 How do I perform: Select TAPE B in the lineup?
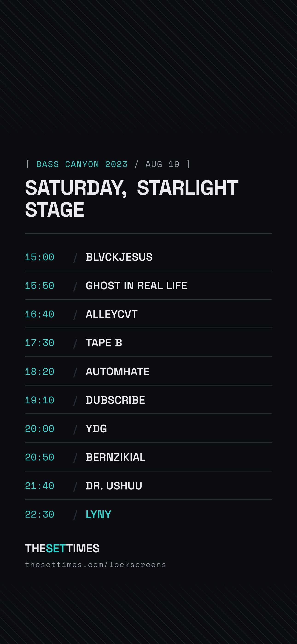click(x=104, y=343)
